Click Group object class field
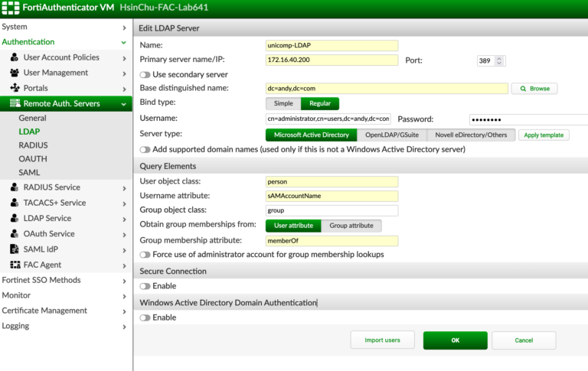 point(332,210)
